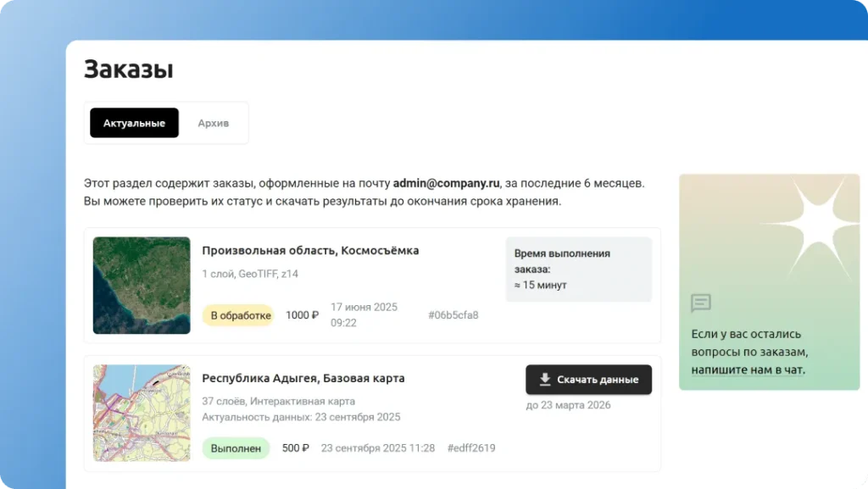Open order "Произвольная область, Космосъёмка"
Screen dimensions: 868x489
click(x=310, y=251)
